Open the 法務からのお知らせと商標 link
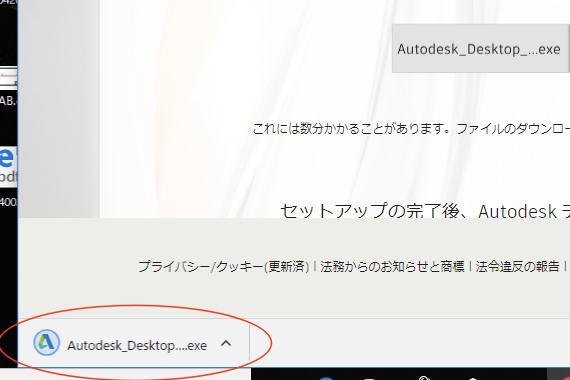This screenshot has height=380, width=570. tap(393, 267)
